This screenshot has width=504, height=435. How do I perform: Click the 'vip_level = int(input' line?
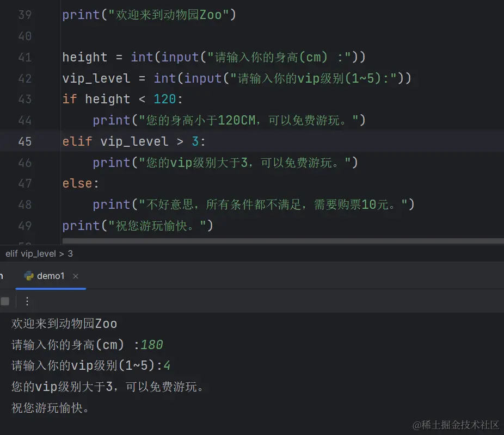[x=237, y=78]
